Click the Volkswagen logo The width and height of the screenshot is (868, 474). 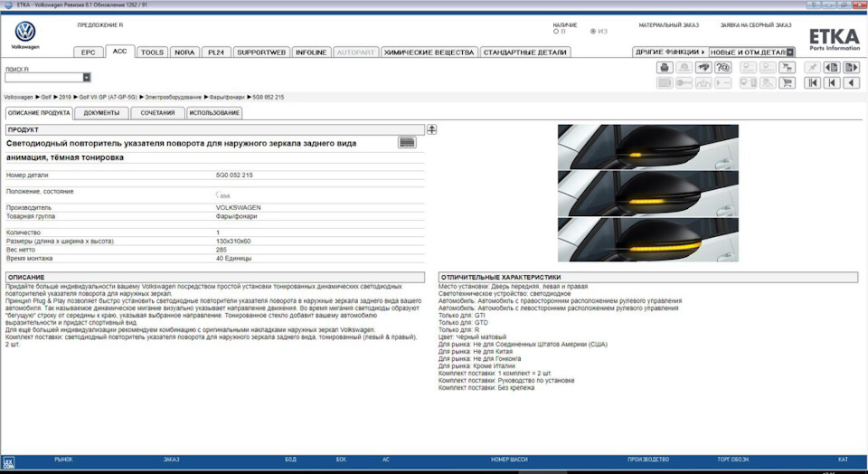click(x=25, y=33)
